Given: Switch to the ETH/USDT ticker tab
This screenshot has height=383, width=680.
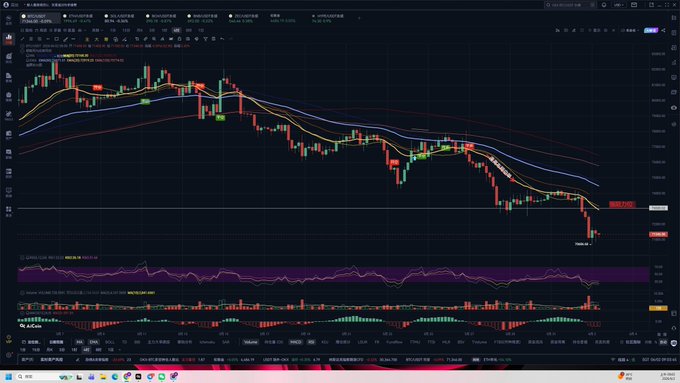Looking at the screenshot, I should [x=78, y=18].
